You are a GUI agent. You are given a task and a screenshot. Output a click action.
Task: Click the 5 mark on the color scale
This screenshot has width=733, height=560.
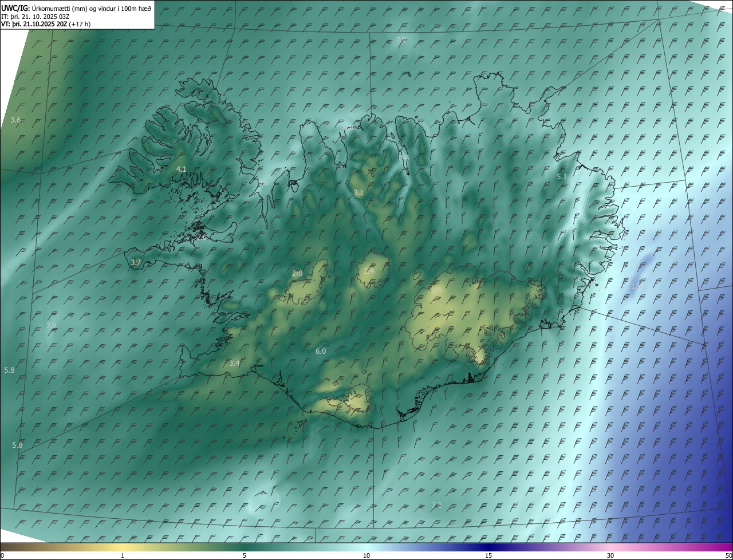point(245,556)
